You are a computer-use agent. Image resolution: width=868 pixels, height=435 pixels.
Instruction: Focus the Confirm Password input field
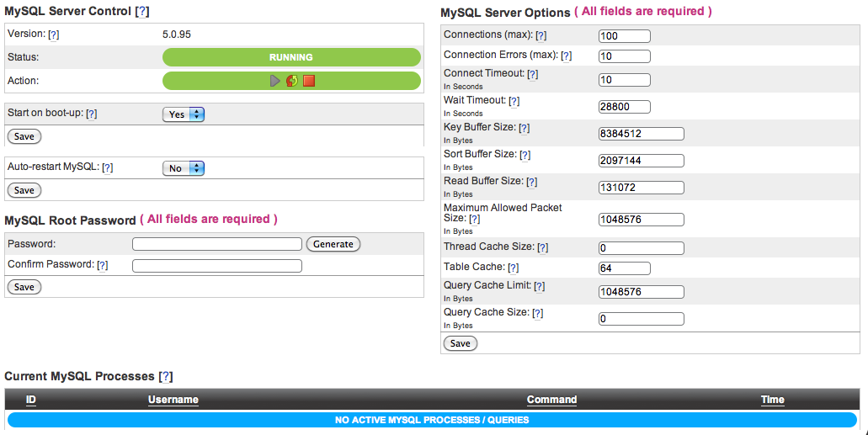click(217, 266)
